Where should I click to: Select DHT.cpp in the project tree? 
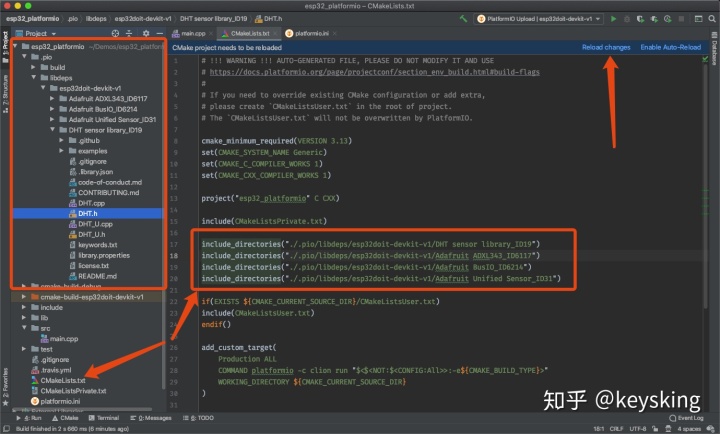tap(91, 203)
